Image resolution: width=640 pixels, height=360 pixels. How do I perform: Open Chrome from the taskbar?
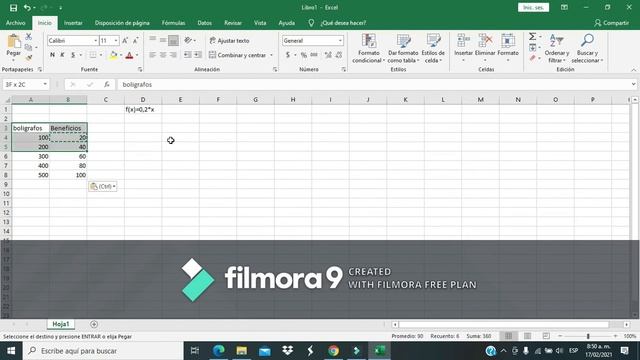[x=333, y=350]
